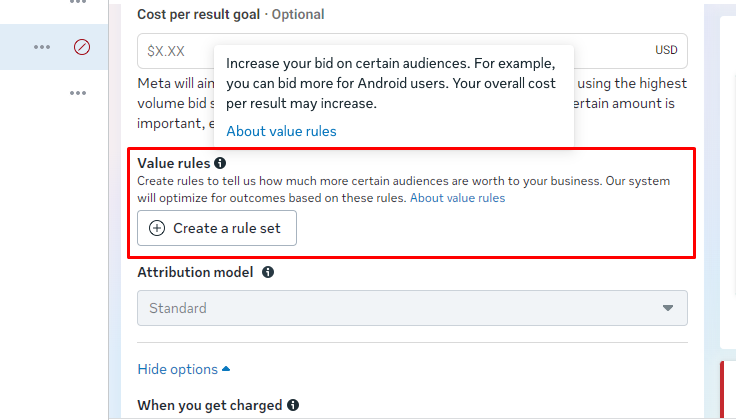Click the Attribution model label text

coord(195,272)
